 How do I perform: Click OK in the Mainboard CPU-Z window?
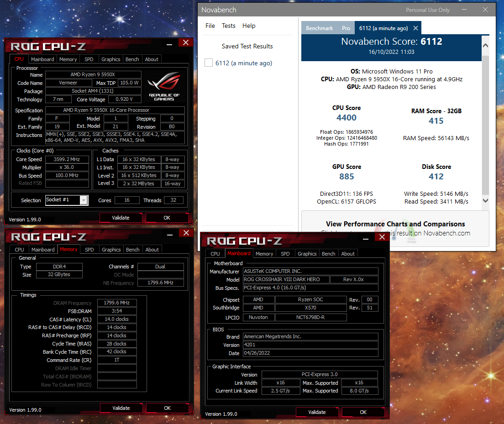point(363,412)
